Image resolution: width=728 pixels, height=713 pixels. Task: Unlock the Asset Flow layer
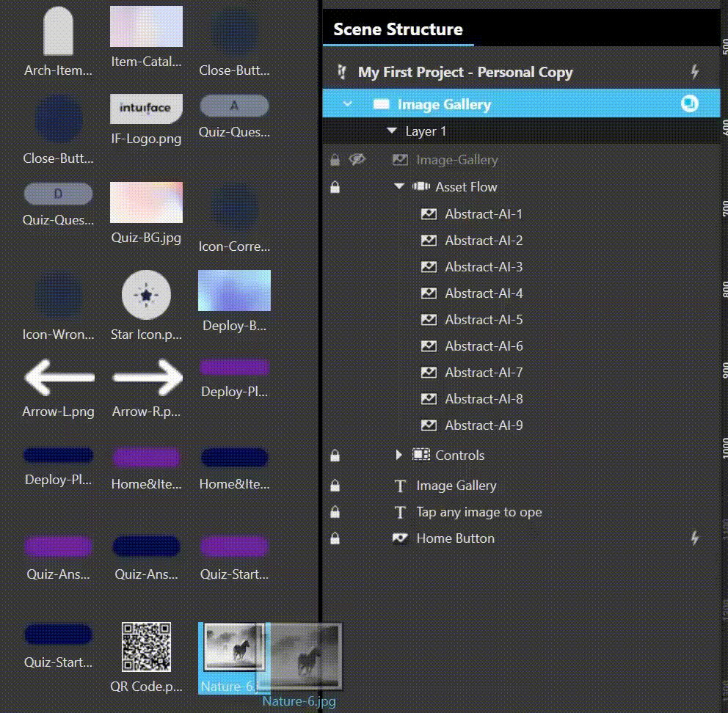tap(335, 187)
